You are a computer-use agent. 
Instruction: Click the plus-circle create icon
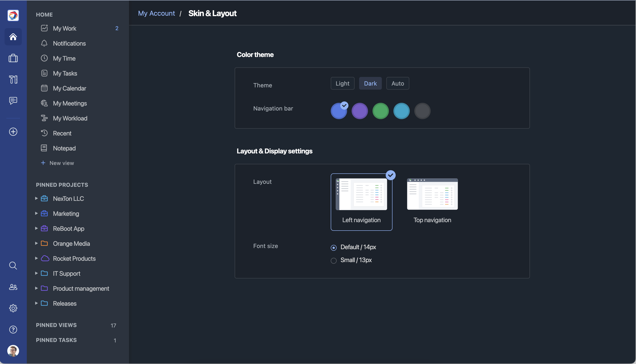[x=13, y=132]
